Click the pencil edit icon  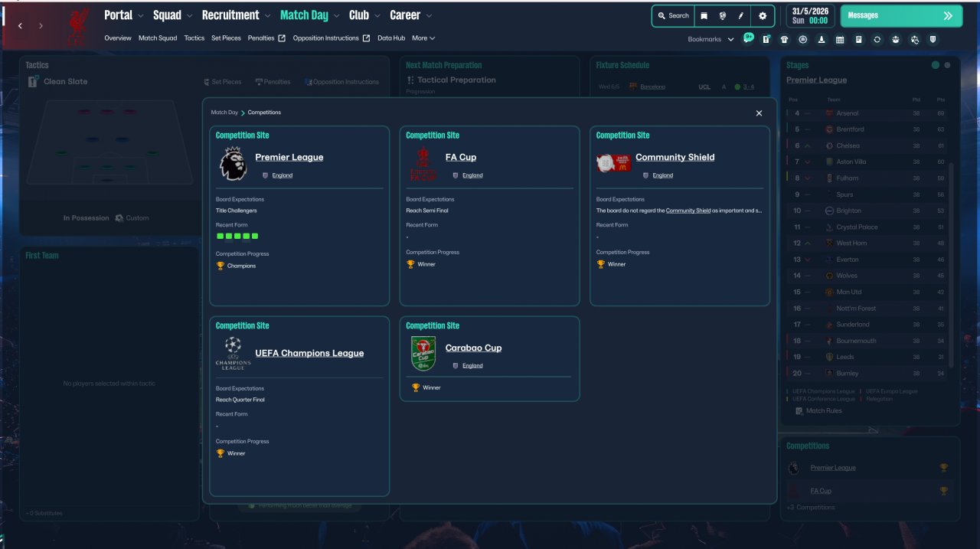tap(741, 15)
